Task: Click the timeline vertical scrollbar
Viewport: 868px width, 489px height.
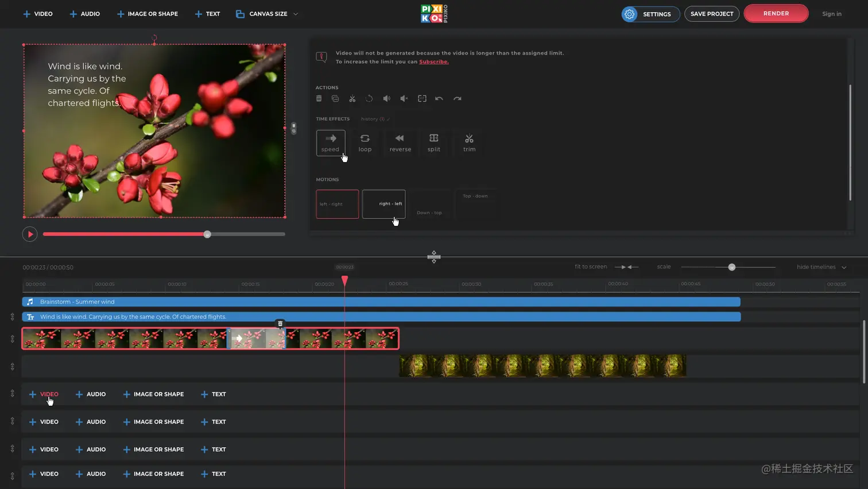Action: [863, 352]
